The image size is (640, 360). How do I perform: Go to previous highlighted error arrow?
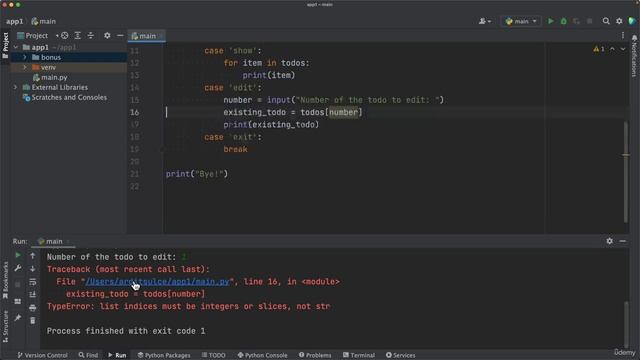pyautogui.click(x=612, y=49)
